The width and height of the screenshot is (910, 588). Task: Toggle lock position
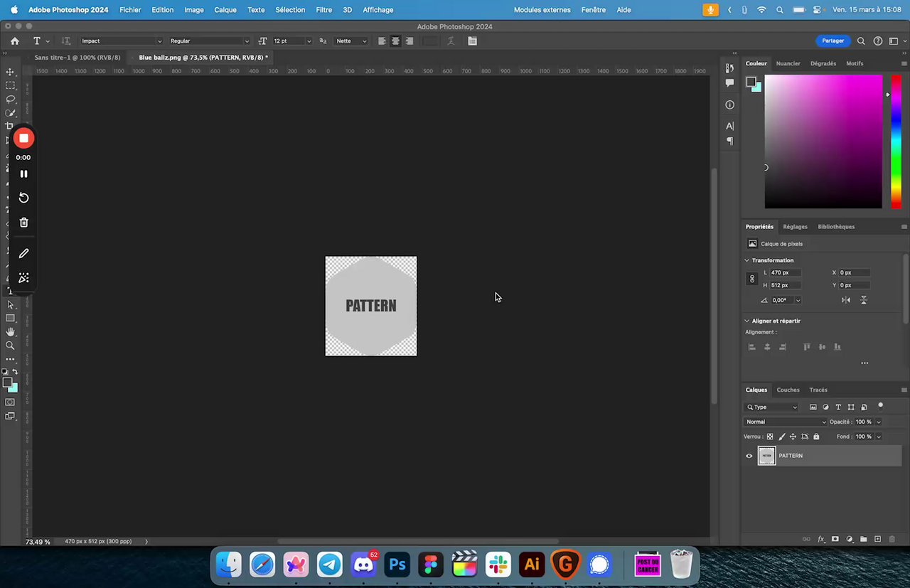(793, 437)
